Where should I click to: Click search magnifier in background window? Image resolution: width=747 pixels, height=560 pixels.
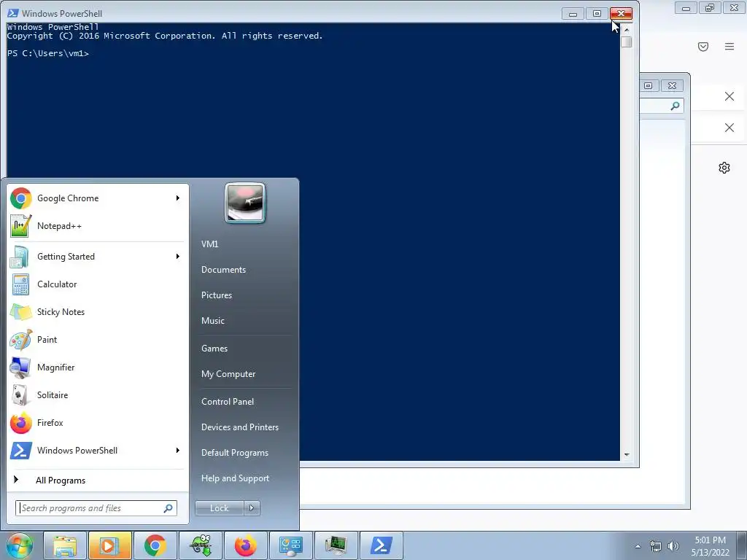[x=675, y=106]
